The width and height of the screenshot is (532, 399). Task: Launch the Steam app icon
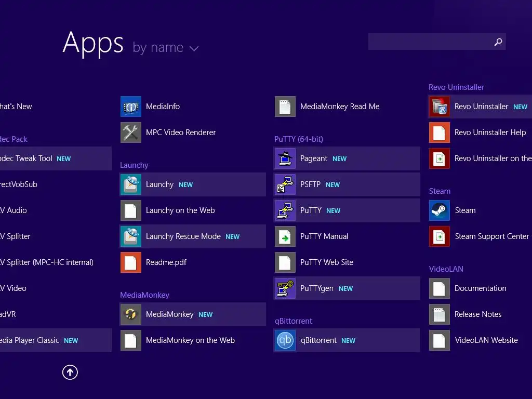pyautogui.click(x=440, y=210)
